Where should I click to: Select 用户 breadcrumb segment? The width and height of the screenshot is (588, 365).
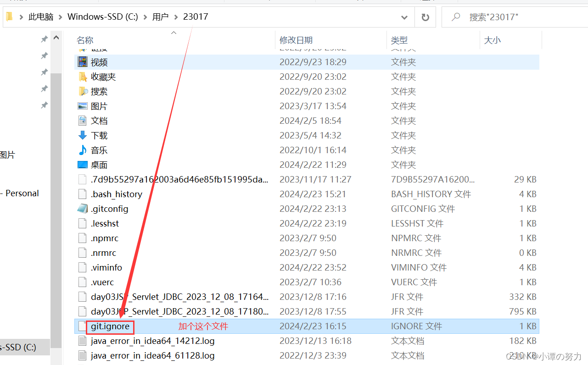point(161,17)
